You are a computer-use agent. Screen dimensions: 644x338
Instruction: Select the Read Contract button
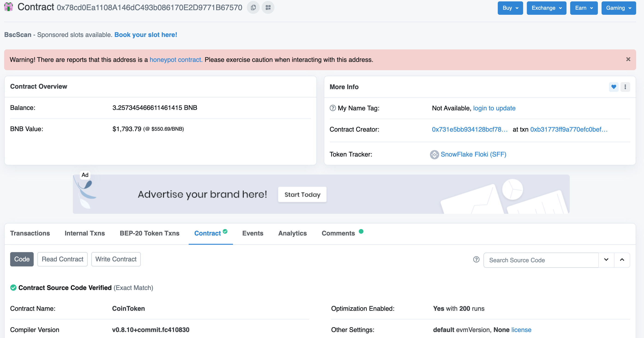[63, 259]
